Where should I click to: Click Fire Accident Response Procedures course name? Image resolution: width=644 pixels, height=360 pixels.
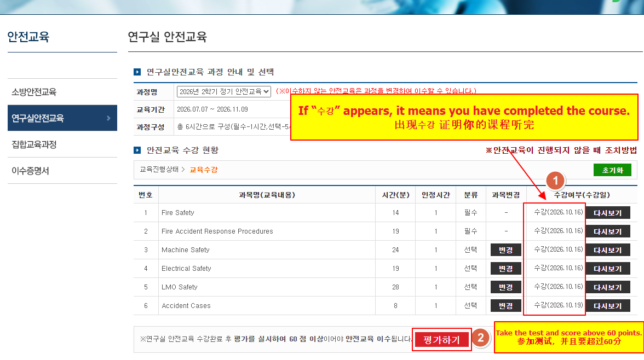217,231
